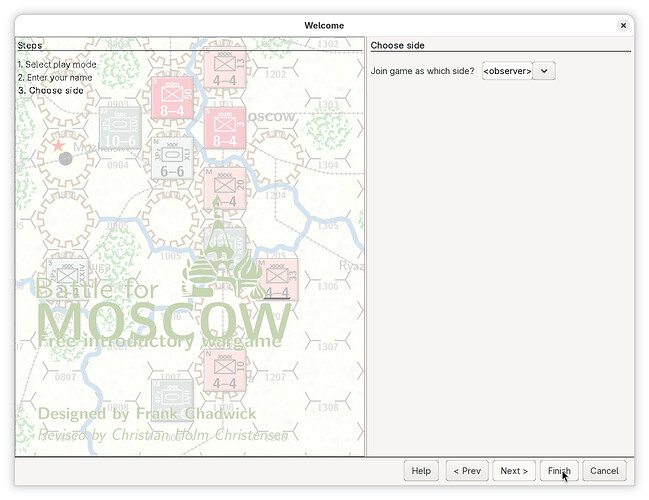Click the red star city marker
Viewport: 649px width, 500px height.
point(58,145)
